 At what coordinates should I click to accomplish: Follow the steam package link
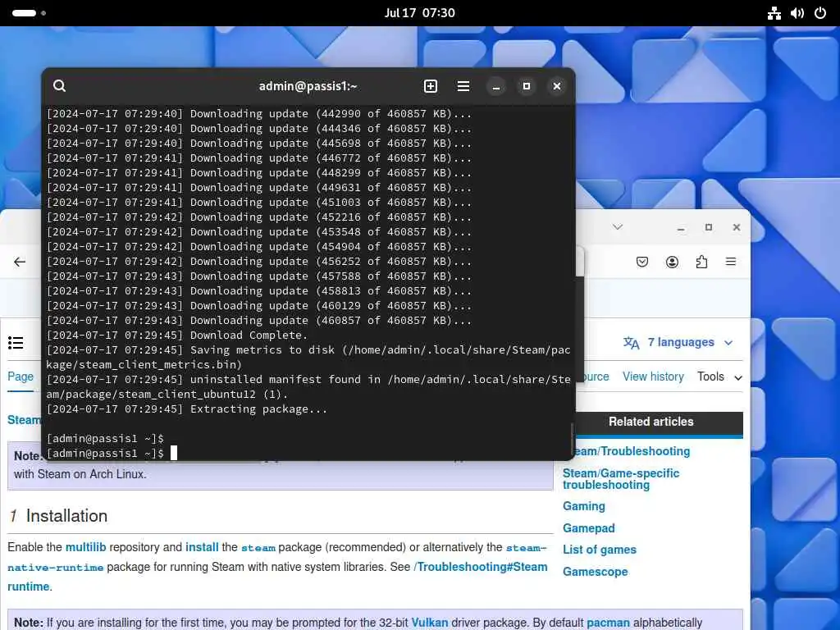258,547
